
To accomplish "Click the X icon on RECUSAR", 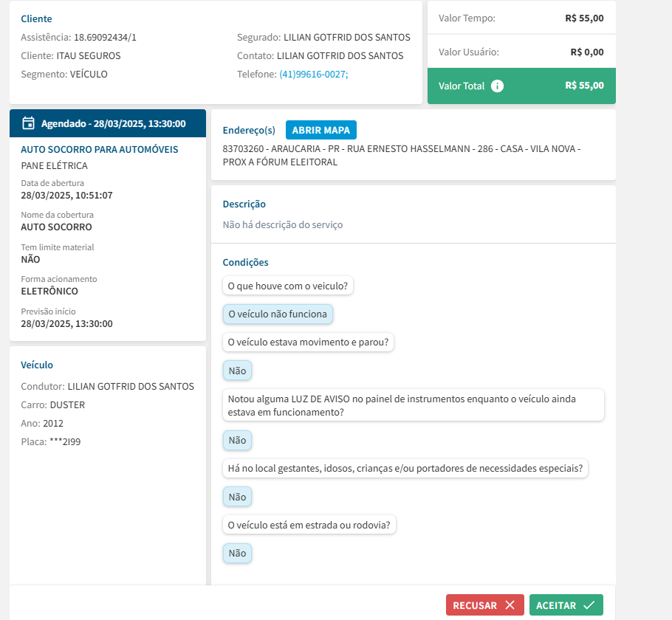I will (x=510, y=605).
